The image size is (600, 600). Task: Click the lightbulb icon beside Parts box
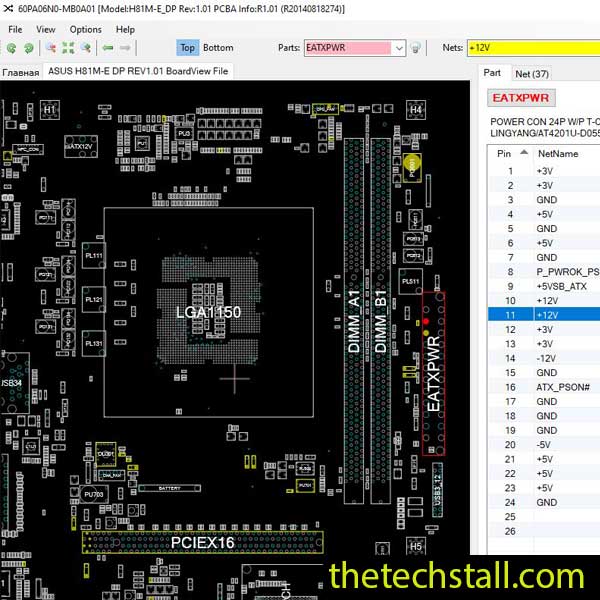coord(417,48)
